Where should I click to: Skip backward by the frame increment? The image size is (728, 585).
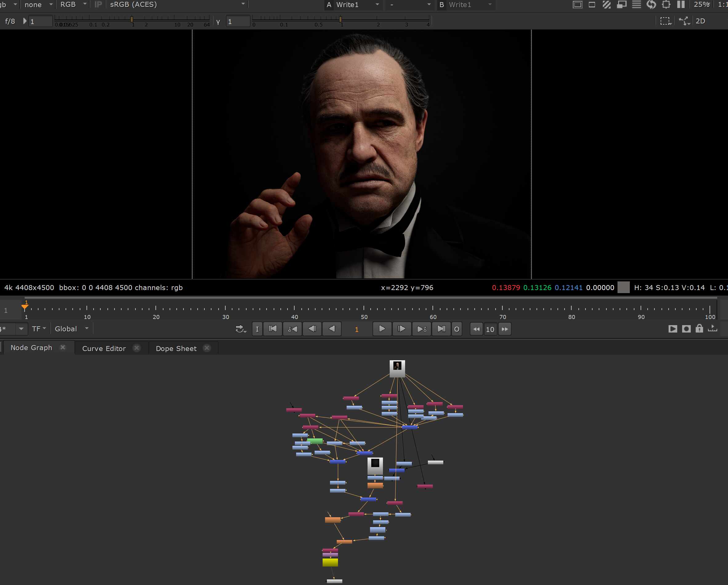477,329
